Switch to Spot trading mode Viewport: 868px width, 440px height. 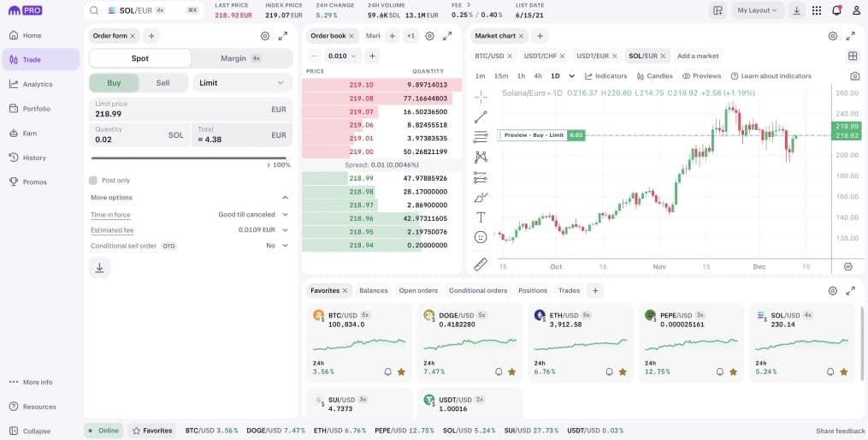point(140,58)
